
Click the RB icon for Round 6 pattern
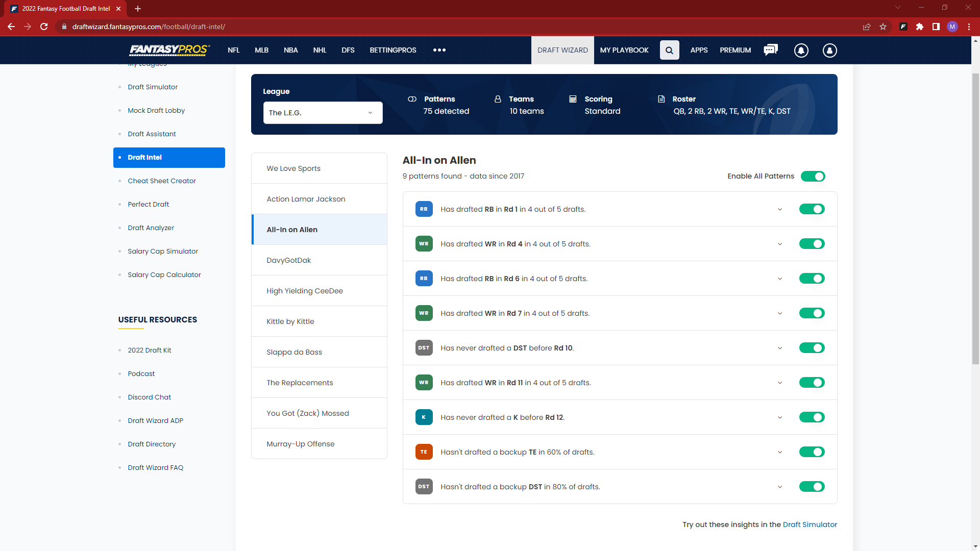[423, 278]
